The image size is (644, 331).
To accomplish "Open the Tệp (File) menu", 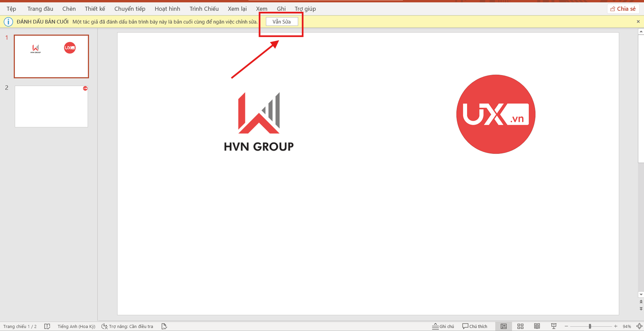I will 11,9.
